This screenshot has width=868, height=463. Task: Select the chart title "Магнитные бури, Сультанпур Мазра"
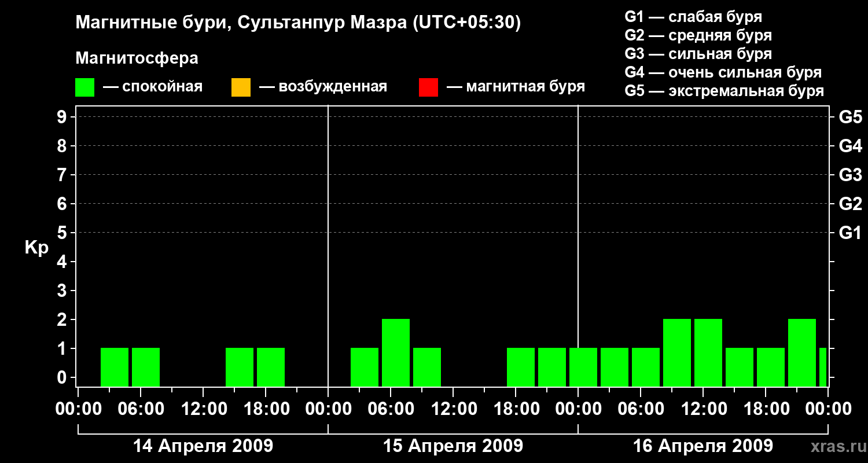click(241, 23)
